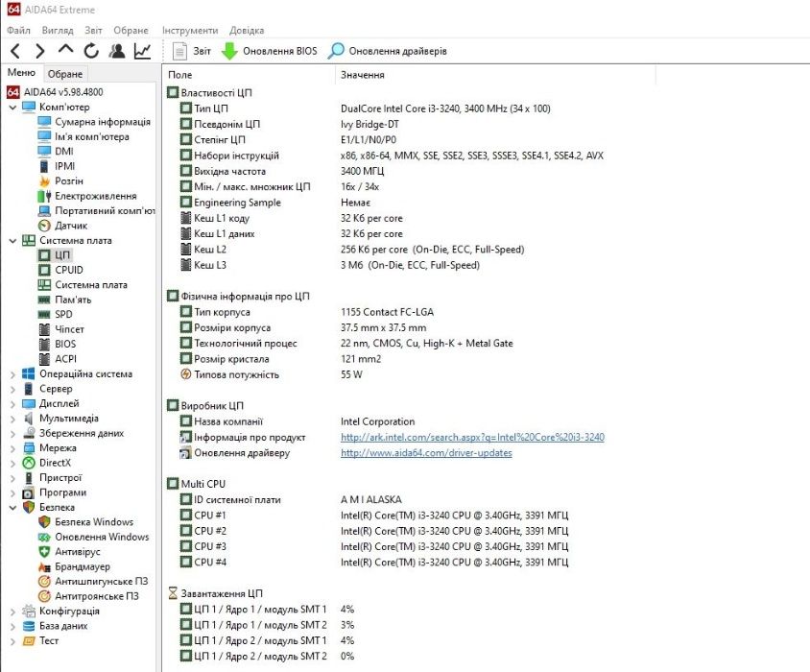Viewport: 810px width, 672px height.
Task: Collapse the Безпека tree node
Action: pos(12,508)
